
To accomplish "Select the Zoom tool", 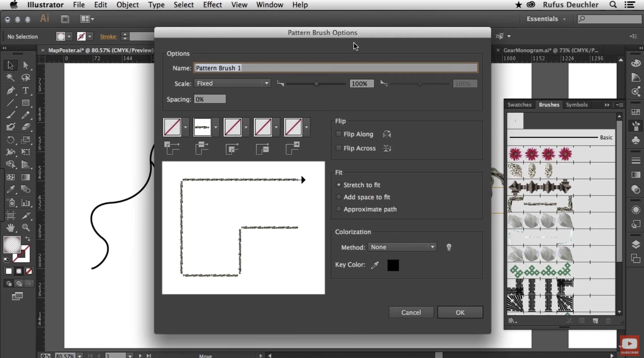I will tap(26, 227).
